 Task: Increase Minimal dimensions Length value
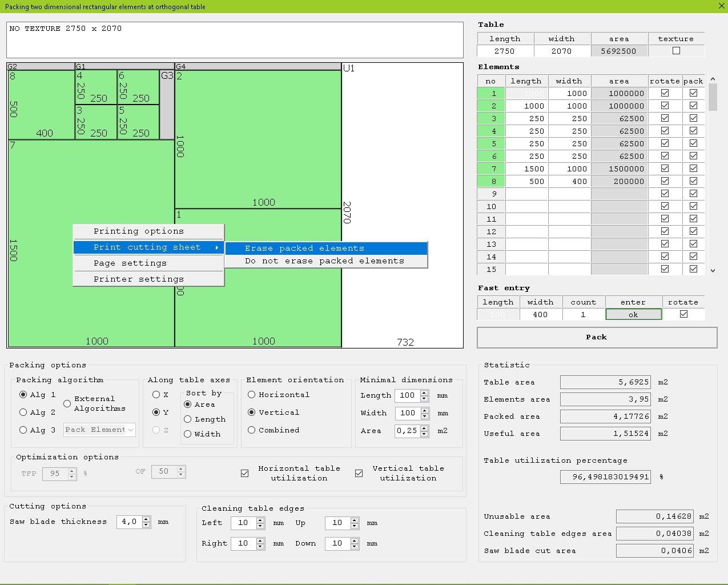tap(424, 392)
